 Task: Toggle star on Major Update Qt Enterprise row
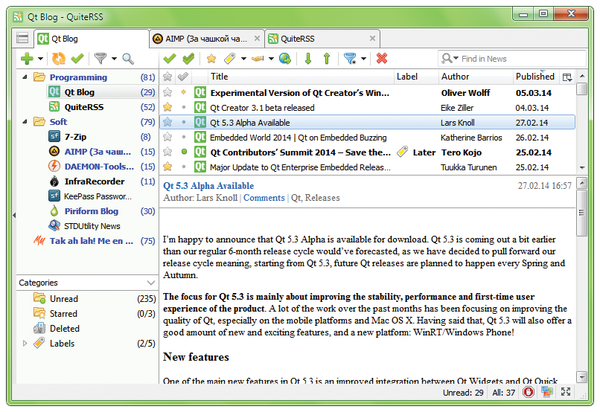[x=167, y=167]
